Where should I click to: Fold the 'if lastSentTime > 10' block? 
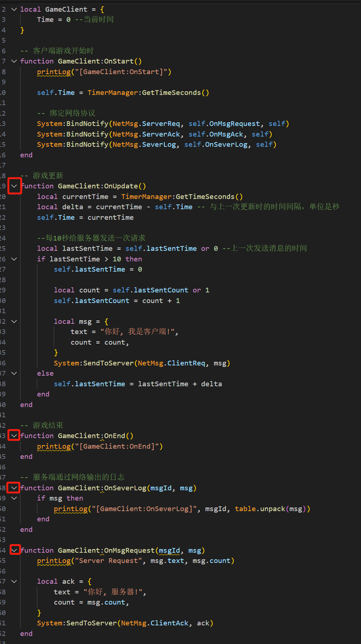14,259
